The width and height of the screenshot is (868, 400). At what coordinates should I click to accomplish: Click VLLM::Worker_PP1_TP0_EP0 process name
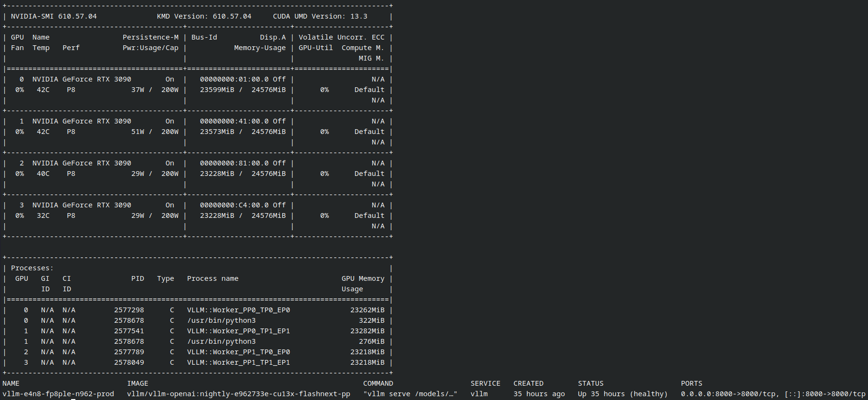tap(239, 352)
